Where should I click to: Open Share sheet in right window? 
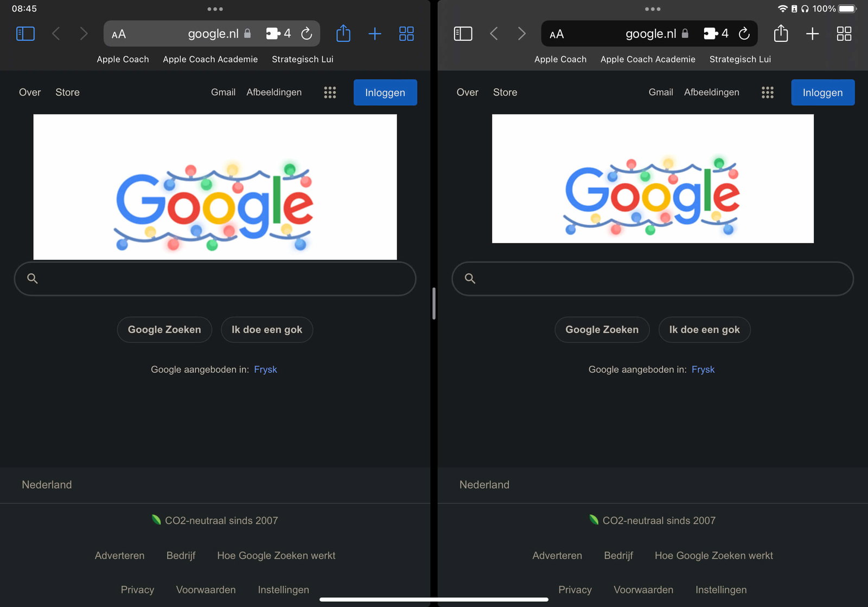click(x=781, y=33)
